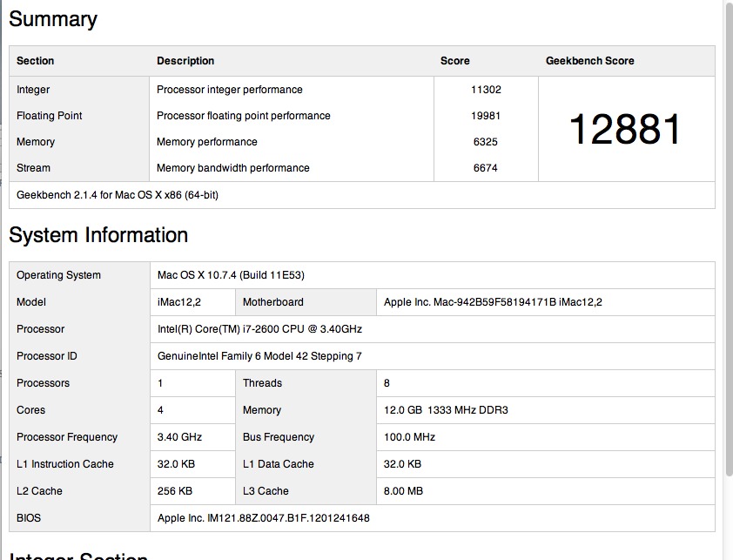Click 'Intel(R) Core(TM) i7-2600 CPU' value
733x560 pixels.
(260, 329)
